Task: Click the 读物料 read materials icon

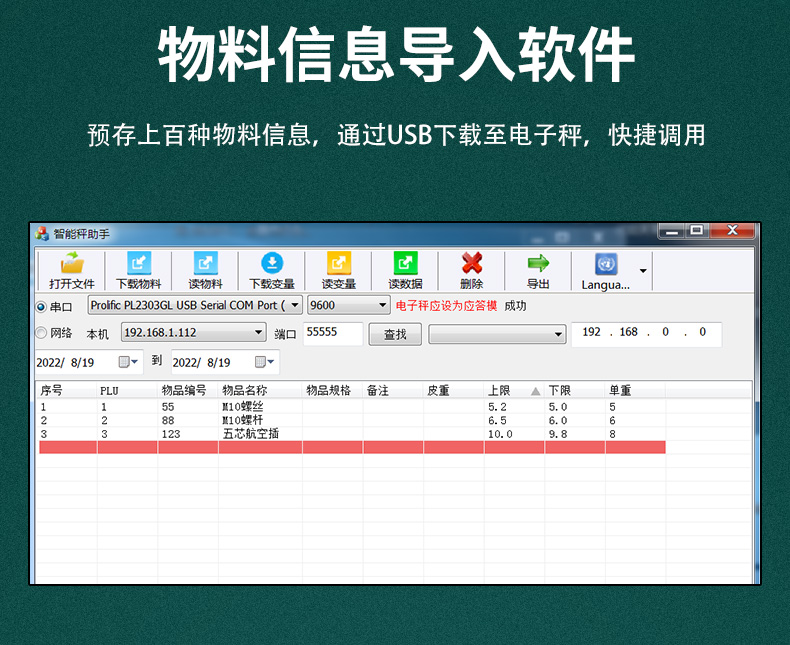Action: click(205, 263)
